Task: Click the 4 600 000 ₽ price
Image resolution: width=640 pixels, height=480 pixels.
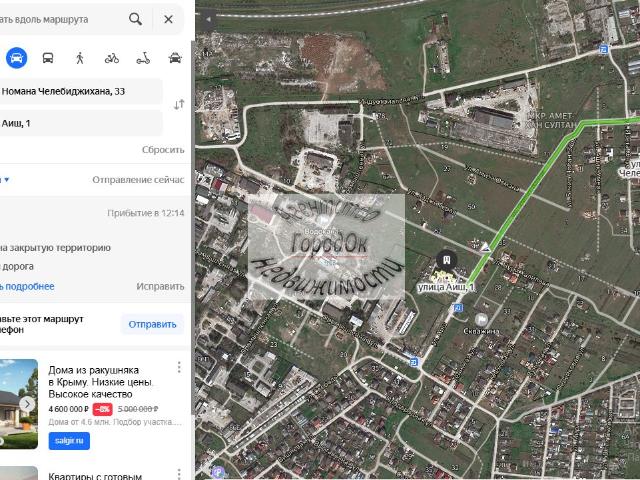Action: tap(69, 409)
